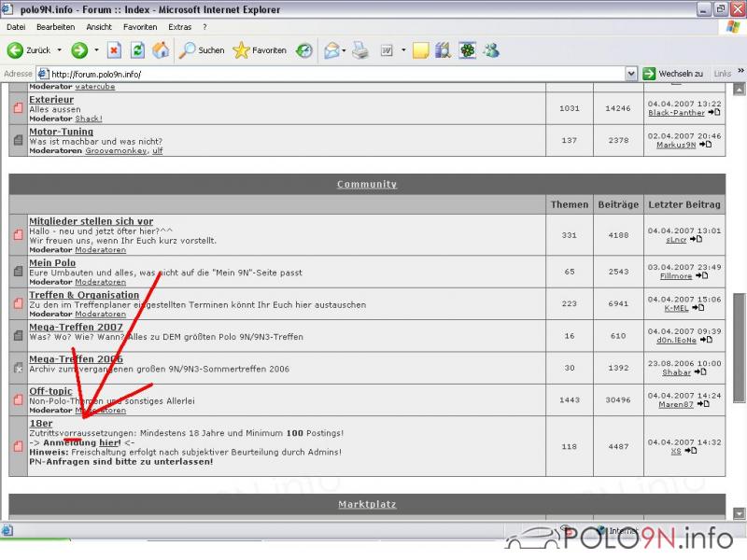Open last poster Markus9N profile
The height and width of the screenshot is (560, 747).
click(676, 145)
